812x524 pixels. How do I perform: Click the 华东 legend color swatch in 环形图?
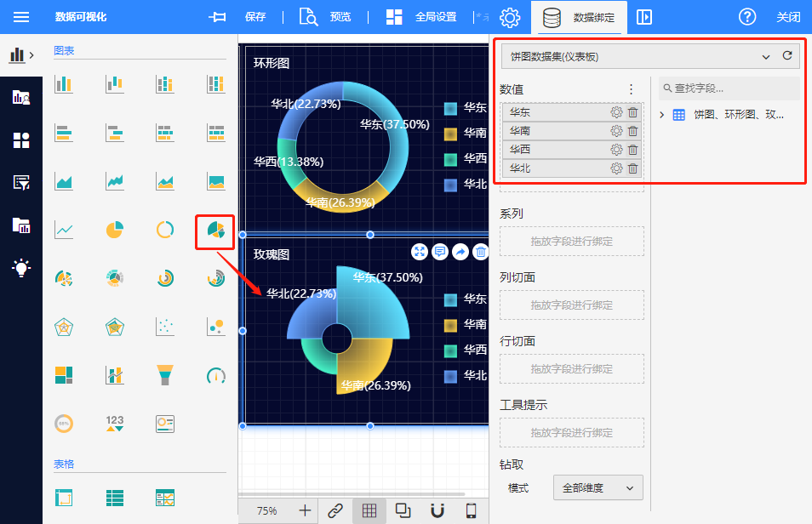coord(450,108)
